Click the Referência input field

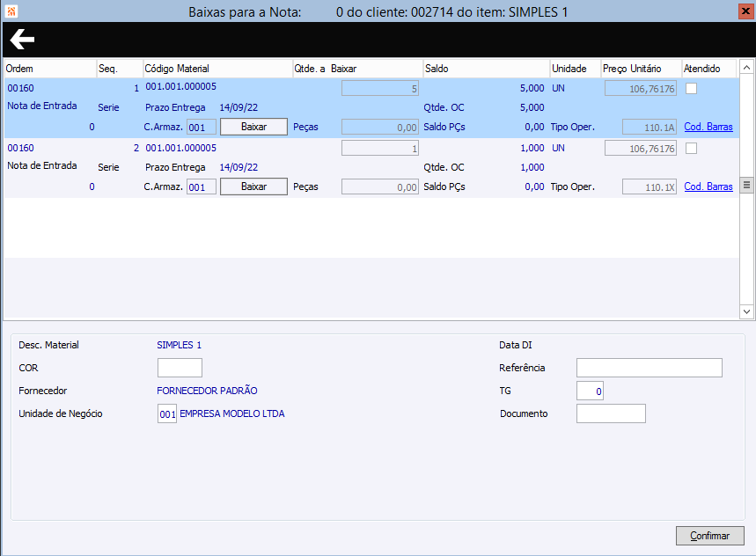[649, 368]
